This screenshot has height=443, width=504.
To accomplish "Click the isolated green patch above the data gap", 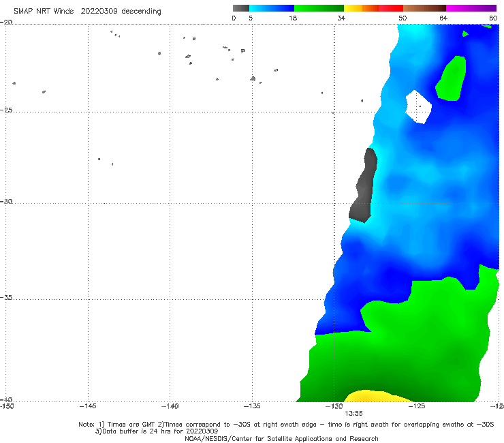I will (x=452, y=79).
